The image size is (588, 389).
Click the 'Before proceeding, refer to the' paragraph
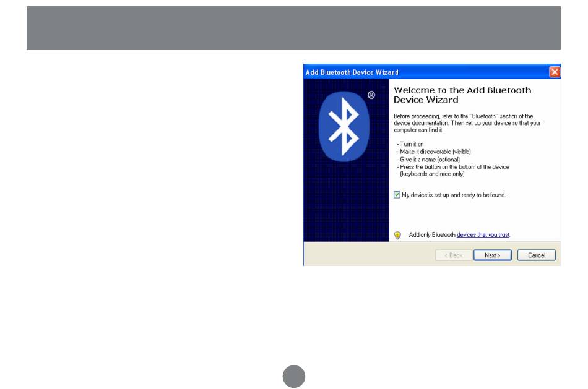(467, 123)
